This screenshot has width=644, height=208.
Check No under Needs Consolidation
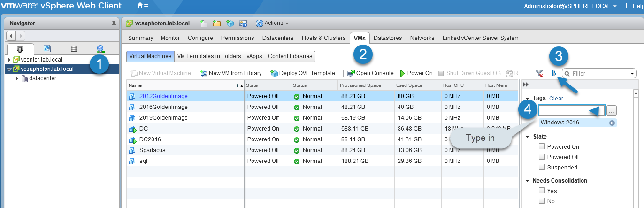tap(542, 201)
